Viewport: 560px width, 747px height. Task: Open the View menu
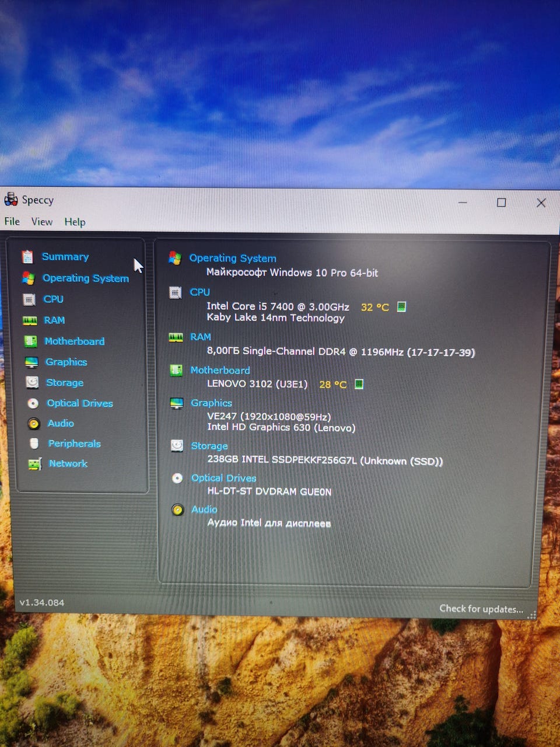pyautogui.click(x=42, y=222)
